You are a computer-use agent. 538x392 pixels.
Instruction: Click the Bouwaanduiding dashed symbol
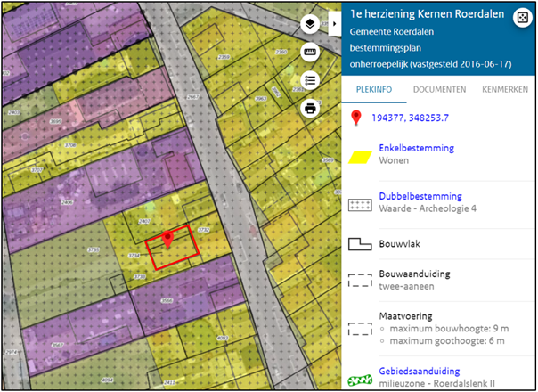[x=360, y=280]
